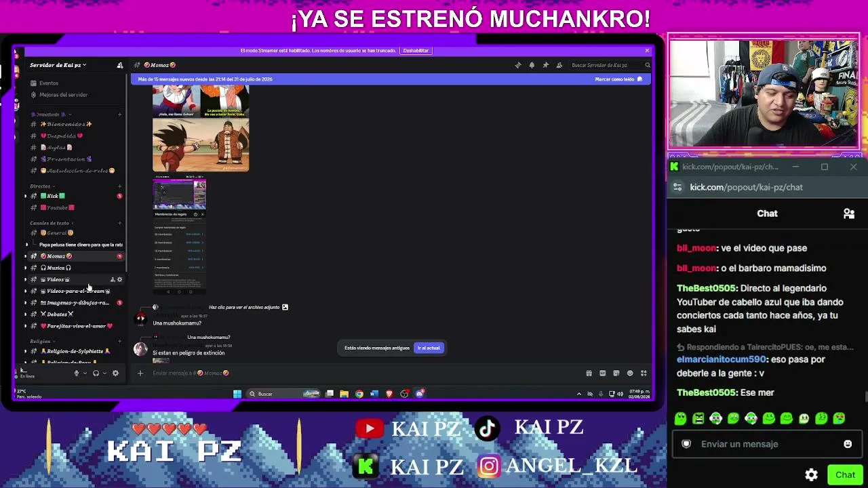Open Kick chat settings gear

[811, 474]
